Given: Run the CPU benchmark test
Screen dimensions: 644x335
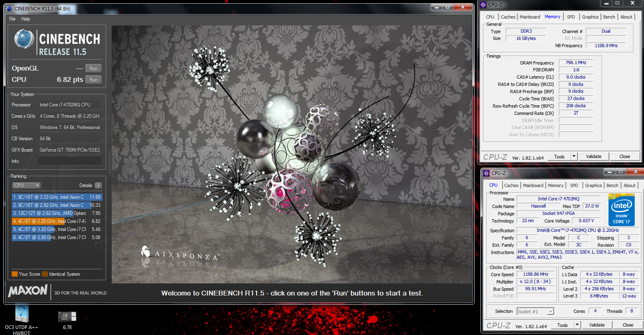Looking at the screenshot, I should (x=93, y=80).
